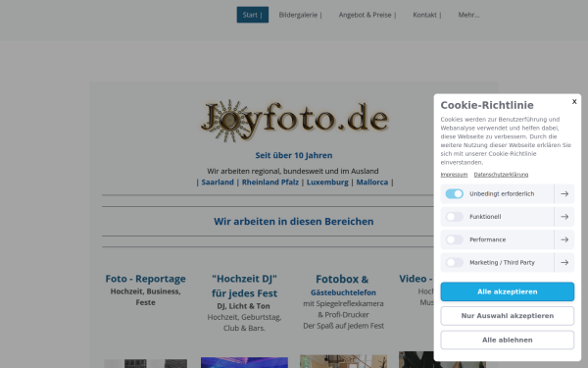
Task: Enable the Marketing / Third Party switch
Action: tap(454, 262)
